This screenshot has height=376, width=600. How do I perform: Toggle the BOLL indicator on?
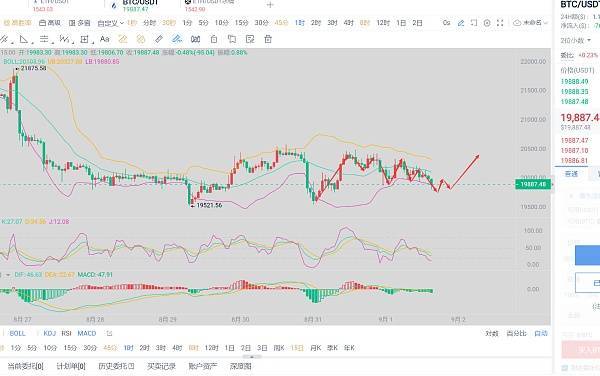(x=17, y=334)
